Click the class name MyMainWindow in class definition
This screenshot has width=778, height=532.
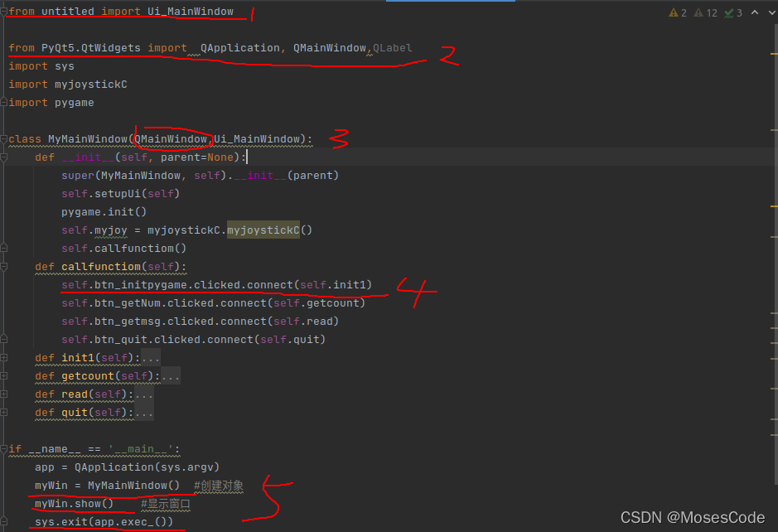click(88, 139)
